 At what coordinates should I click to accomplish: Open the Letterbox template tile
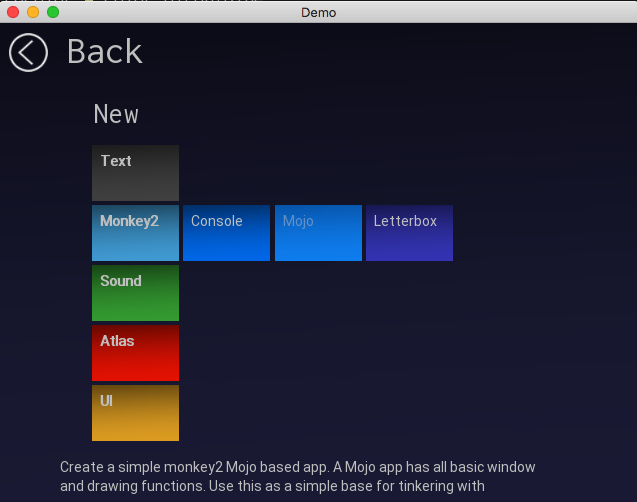(409, 233)
